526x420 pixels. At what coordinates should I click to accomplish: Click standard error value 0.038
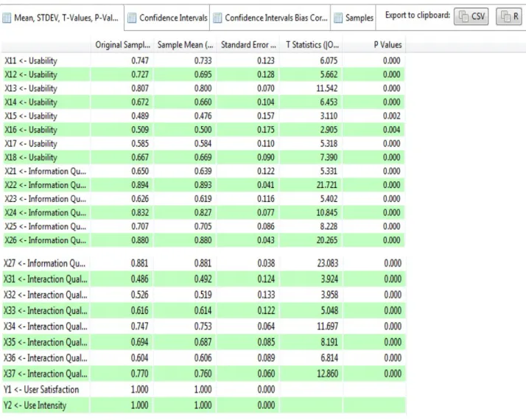point(266,263)
